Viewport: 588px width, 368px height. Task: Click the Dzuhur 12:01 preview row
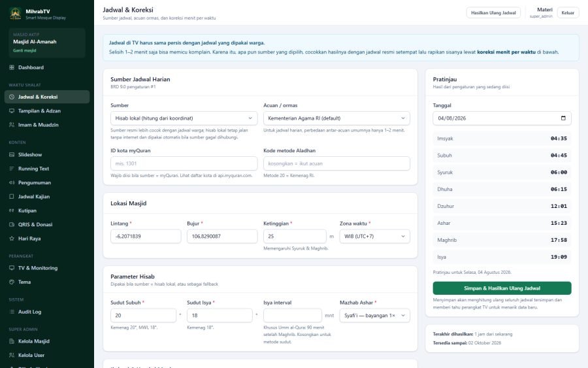(502, 206)
